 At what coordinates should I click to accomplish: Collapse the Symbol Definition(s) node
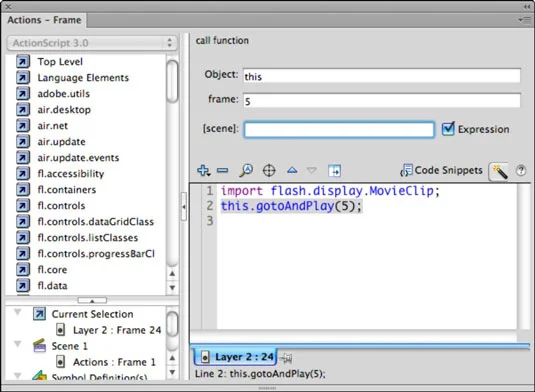pyautogui.click(x=17, y=375)
